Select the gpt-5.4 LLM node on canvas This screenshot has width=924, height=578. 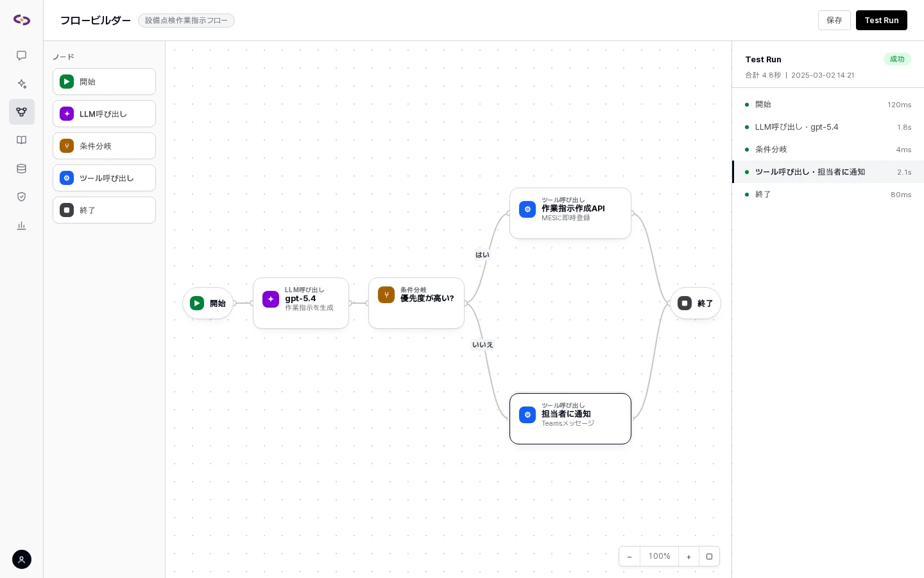(x=301, y=303)
